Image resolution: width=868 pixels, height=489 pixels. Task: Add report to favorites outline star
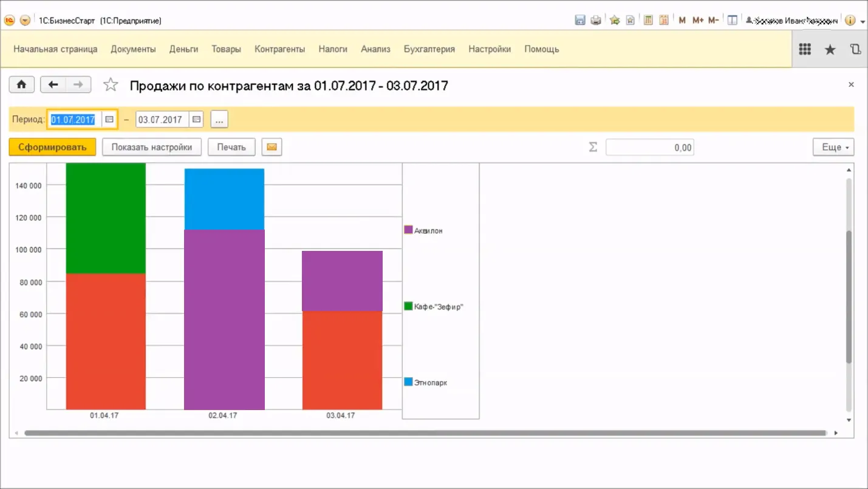[111, 85]
